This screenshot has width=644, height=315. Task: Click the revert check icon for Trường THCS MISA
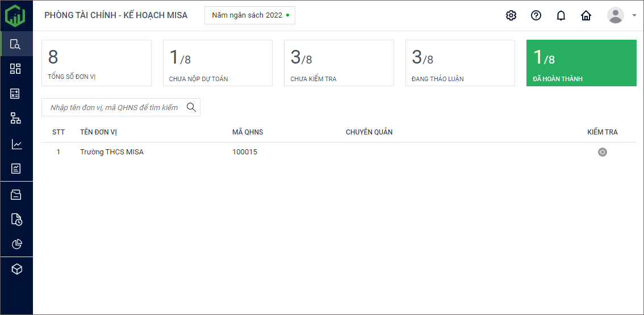602,152
